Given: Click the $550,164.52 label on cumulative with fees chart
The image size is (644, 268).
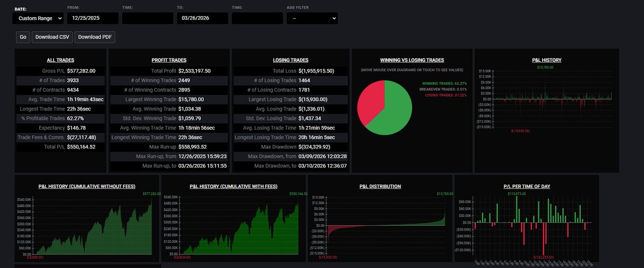Looking at the screenshot, I should (x=298, y=193).
